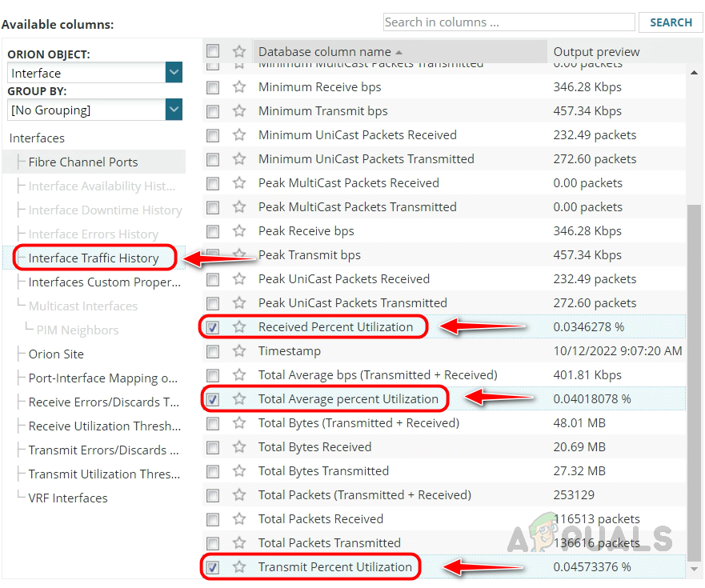
Task: Click the 0.0346278 % preview value
Action: (588, 327)
